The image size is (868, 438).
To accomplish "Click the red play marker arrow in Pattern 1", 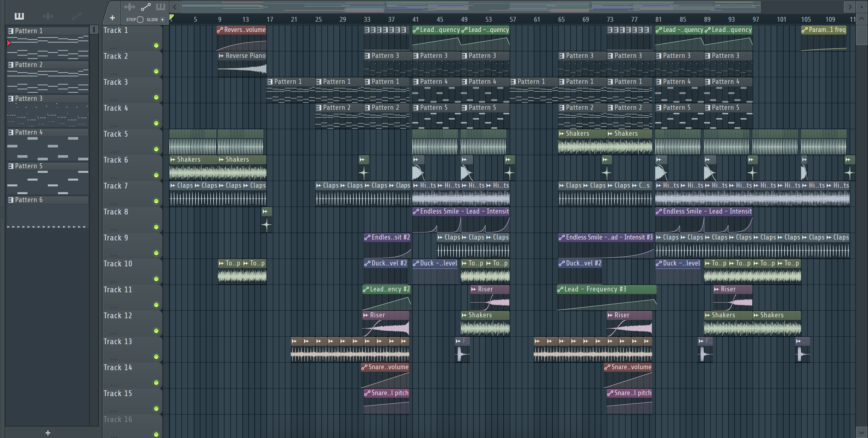I will click(9, 43).
